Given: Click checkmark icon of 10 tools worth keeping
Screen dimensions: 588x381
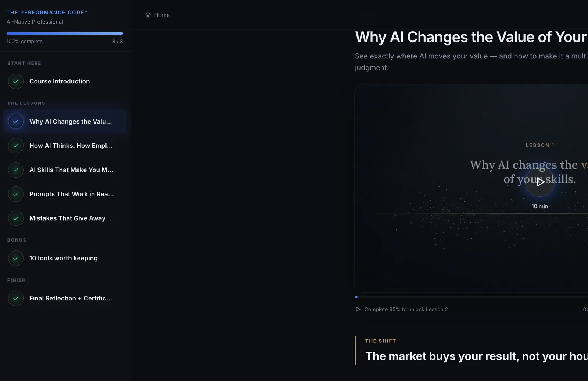Looking at the screenshot, I should [x=16, y=258].
